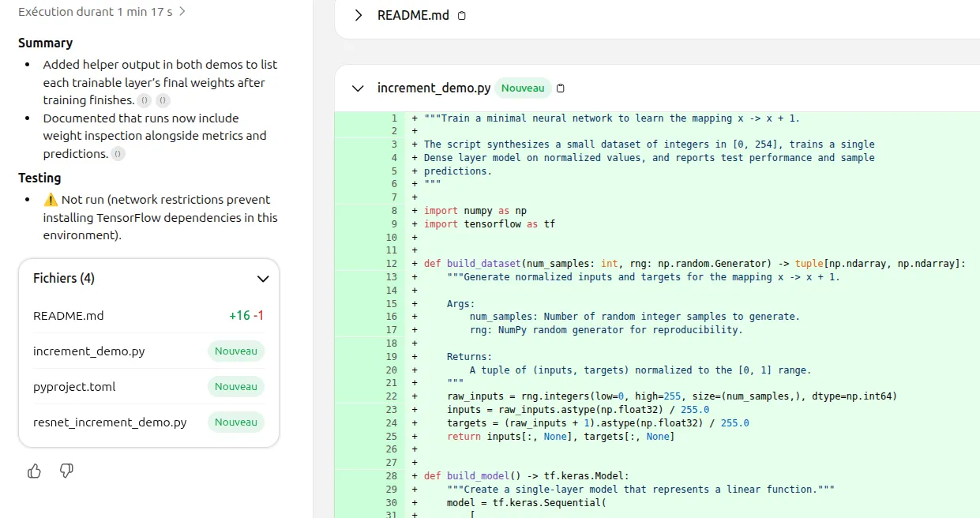This screenshot has width=980, height=518.
Task: Open resnet_increment_demo.py from the files list
Action: click(110, 422)
